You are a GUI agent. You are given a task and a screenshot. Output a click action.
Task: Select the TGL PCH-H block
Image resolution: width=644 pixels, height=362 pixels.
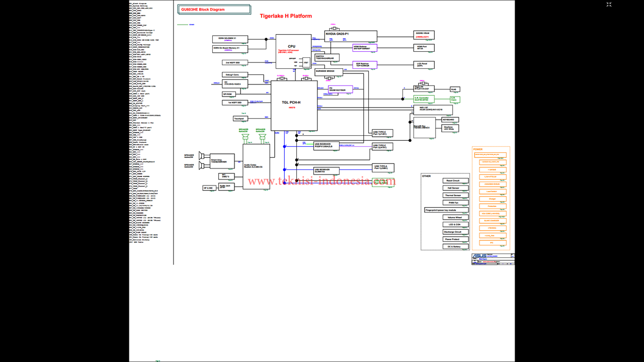point(294,106)
